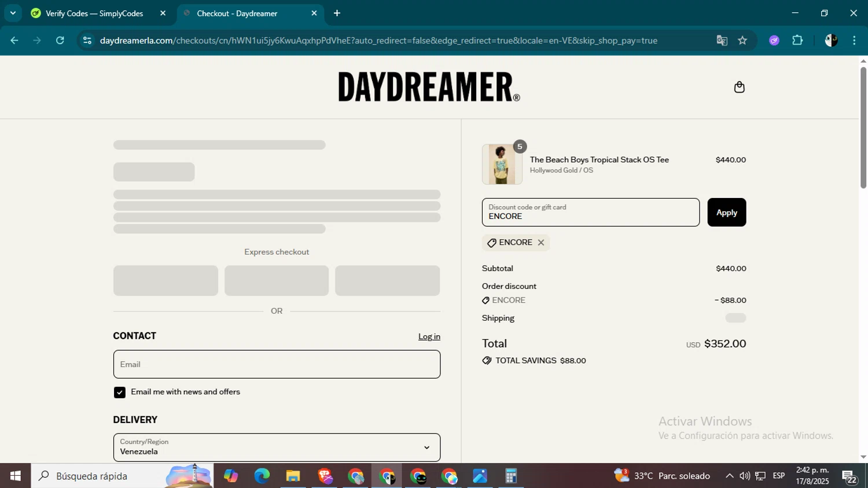The image size is (868, 488).
Task: Go back to the previous page
Action: click(x=14, y=41)
